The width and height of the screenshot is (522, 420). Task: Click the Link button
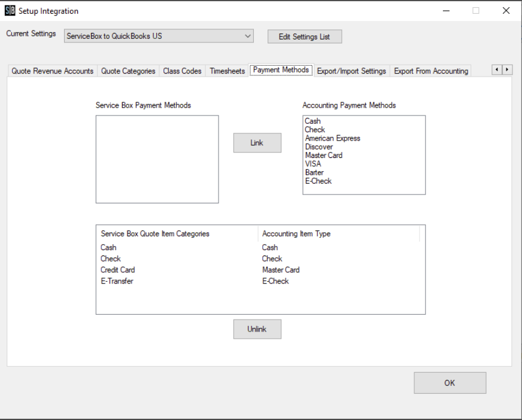click(x=257, y=143)
